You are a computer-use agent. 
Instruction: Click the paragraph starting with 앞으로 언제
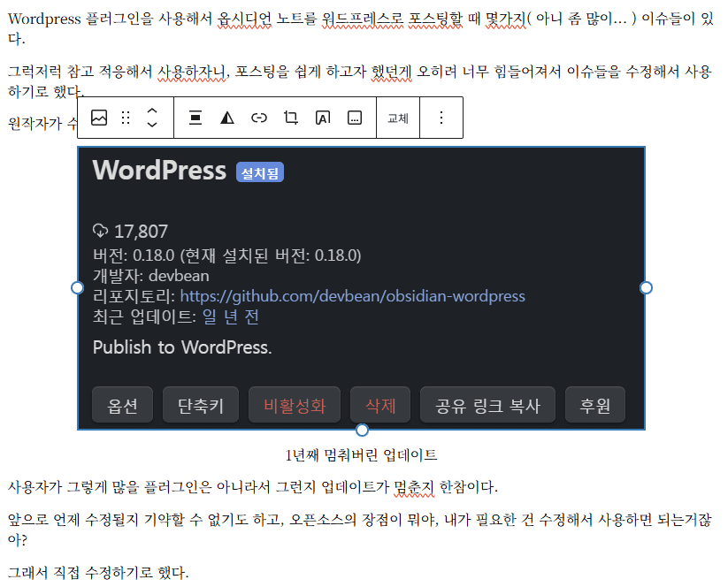[x=360, y=530]
